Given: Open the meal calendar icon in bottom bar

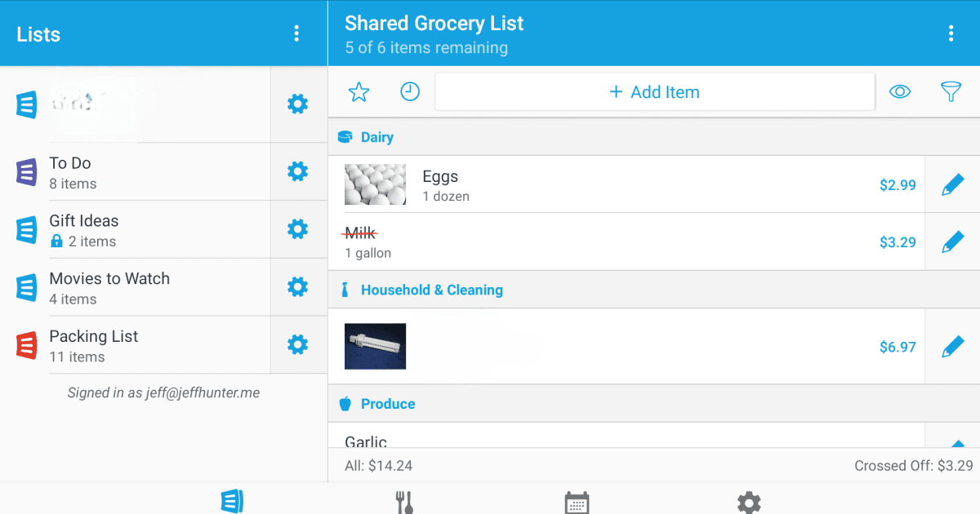Looking at the screenshot, I should (x=577, y=500).
